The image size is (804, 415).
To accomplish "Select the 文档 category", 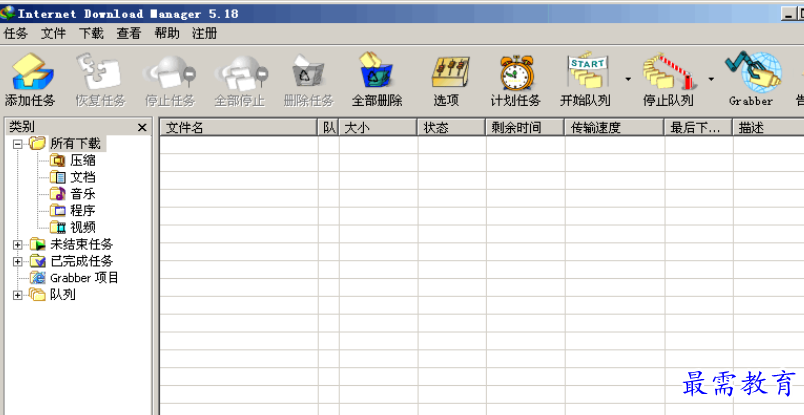I will click(83, 177).
